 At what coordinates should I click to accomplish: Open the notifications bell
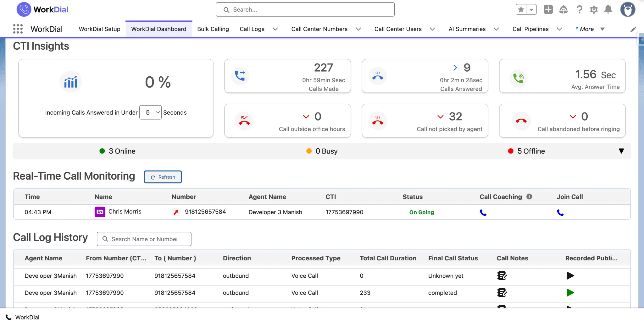[x=608, y=9]
